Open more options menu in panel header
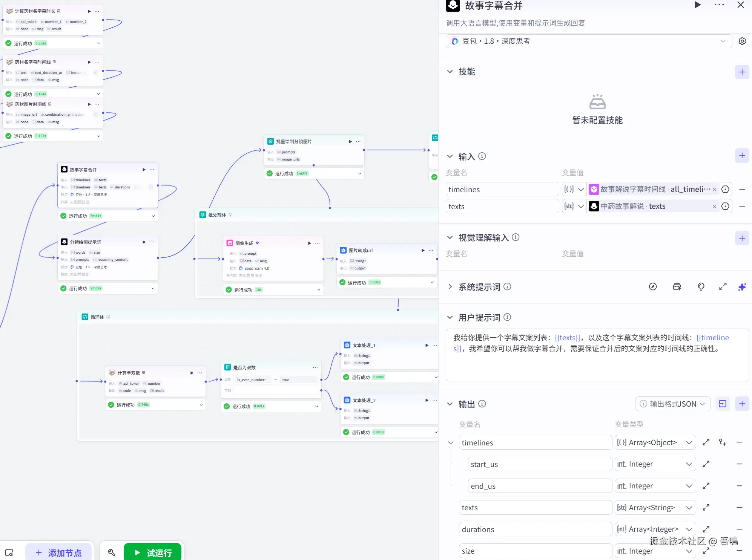752x560 pixels. [x=719, y=5]
